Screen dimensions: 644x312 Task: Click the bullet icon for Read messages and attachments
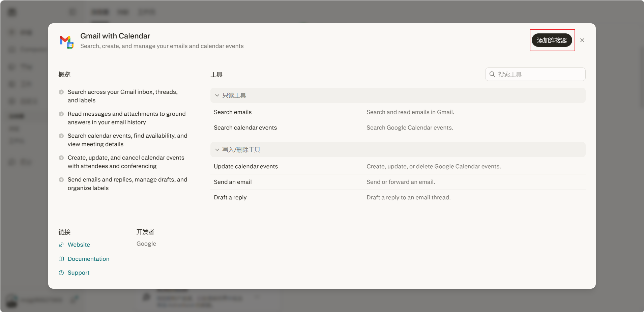pos(61,114)
